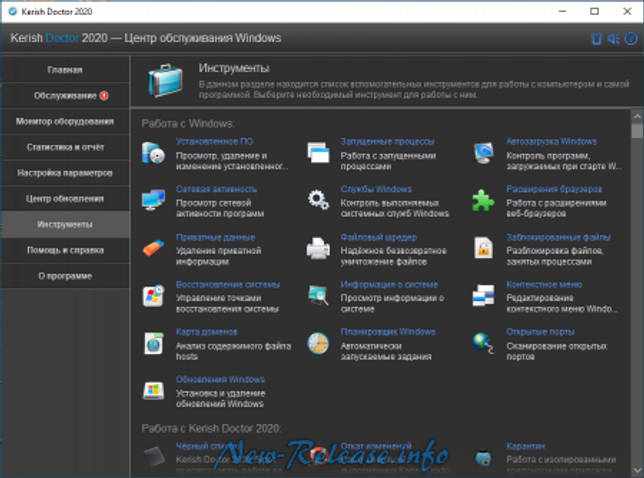The height and width of the screenshot is (478, 644).
Task: Click the scrollbar down arrow
Action: [637, 470]
